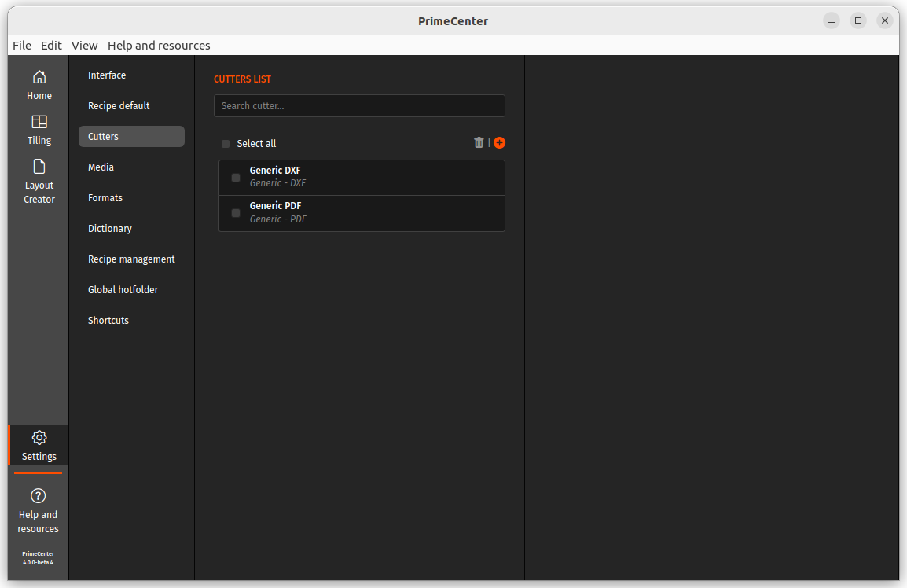Screen dimensions: 907x588
Task: Maximize the PrimeCenter window
Action: (857, 21)
